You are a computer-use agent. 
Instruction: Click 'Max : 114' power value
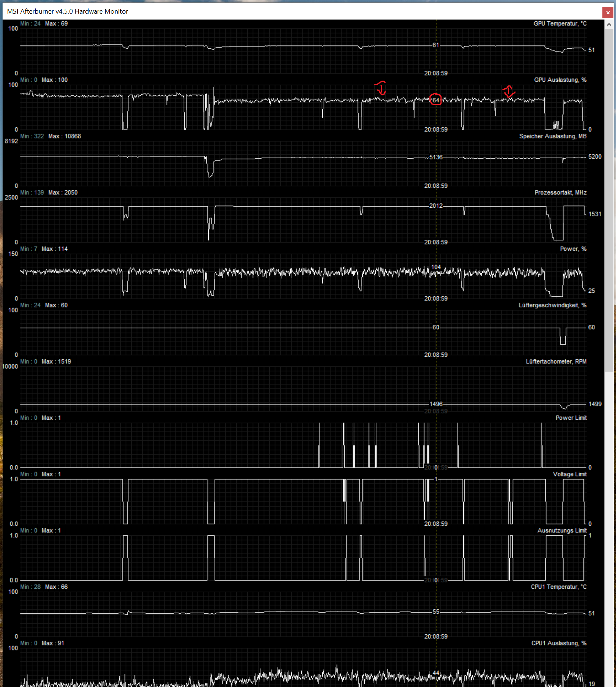click(54, 249)
